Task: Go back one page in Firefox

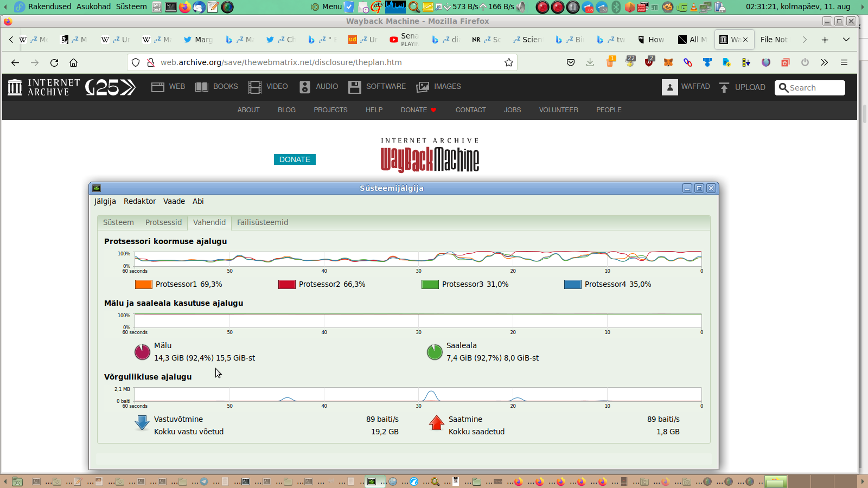Action: [15, 62]
